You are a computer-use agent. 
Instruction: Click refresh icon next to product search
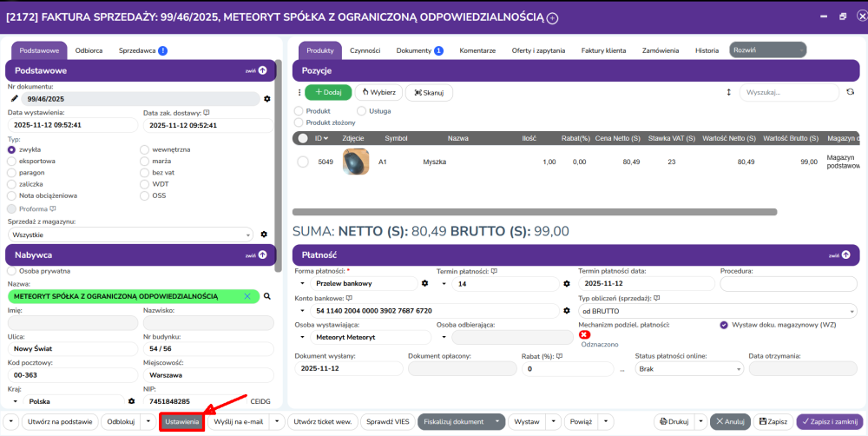click(851, 91)
